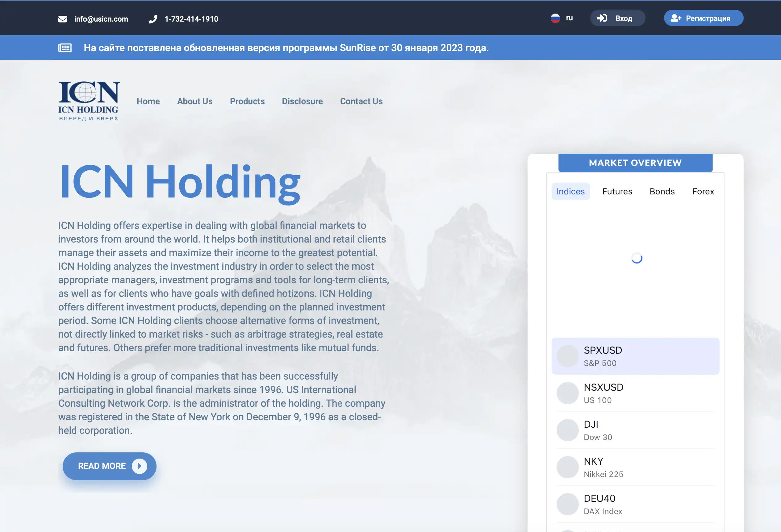Image resolution: width=781 pixels, height=532 pixels.
Task: Select the Indices tab
Action: [571, 191]
